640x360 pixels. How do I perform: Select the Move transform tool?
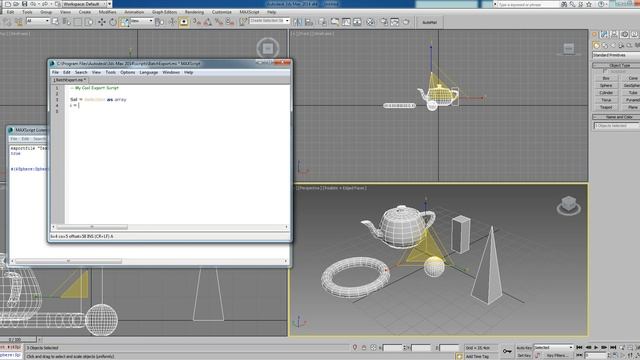(x=101, y=22)
